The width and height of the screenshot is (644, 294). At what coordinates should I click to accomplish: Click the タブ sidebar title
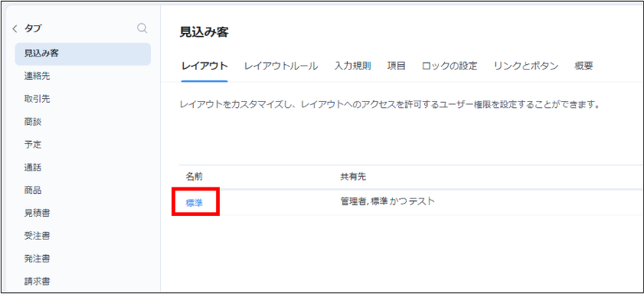pos(33,29)
